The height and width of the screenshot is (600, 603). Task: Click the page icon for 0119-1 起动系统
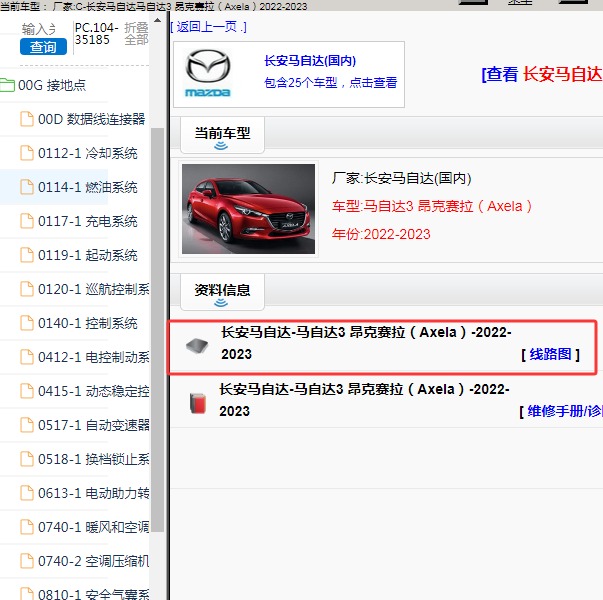(27, 255)
